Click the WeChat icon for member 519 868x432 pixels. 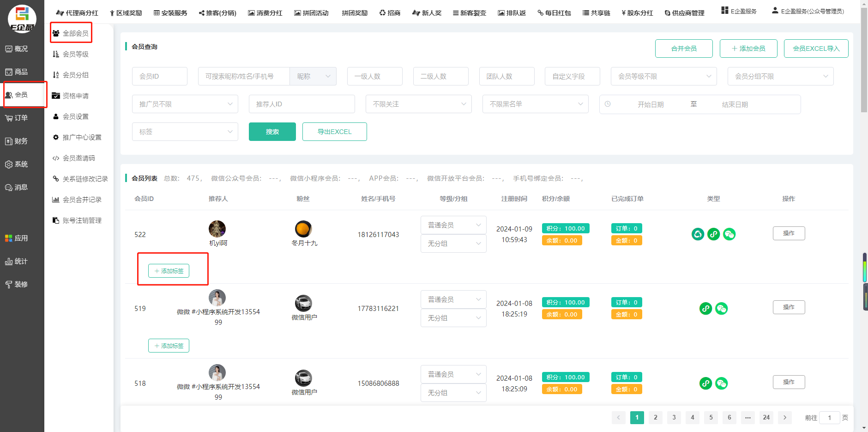pyautogui.click(x=721, y=308)
